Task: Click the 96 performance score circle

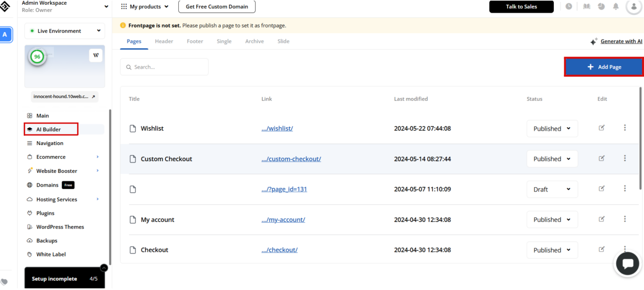Action: tap(37, 57)
